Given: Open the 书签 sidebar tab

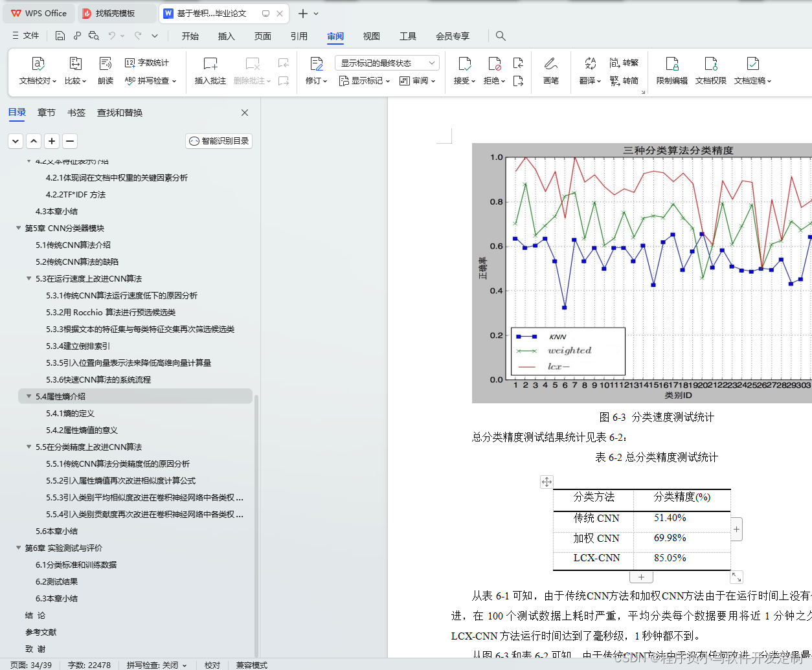Looking at the screenshot, I should pyautogui.click(x=76, y=112).
